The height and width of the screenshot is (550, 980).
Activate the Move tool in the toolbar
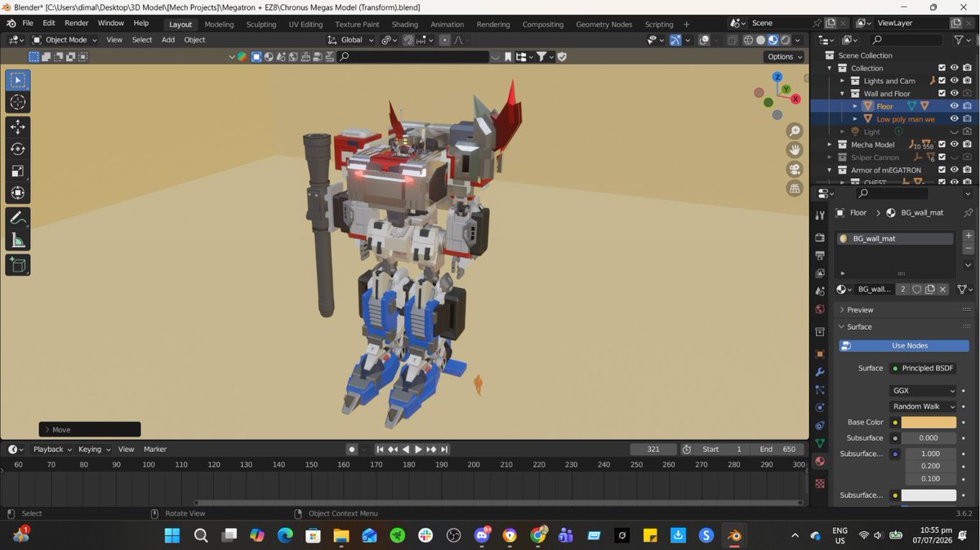(x=18, y=127)
